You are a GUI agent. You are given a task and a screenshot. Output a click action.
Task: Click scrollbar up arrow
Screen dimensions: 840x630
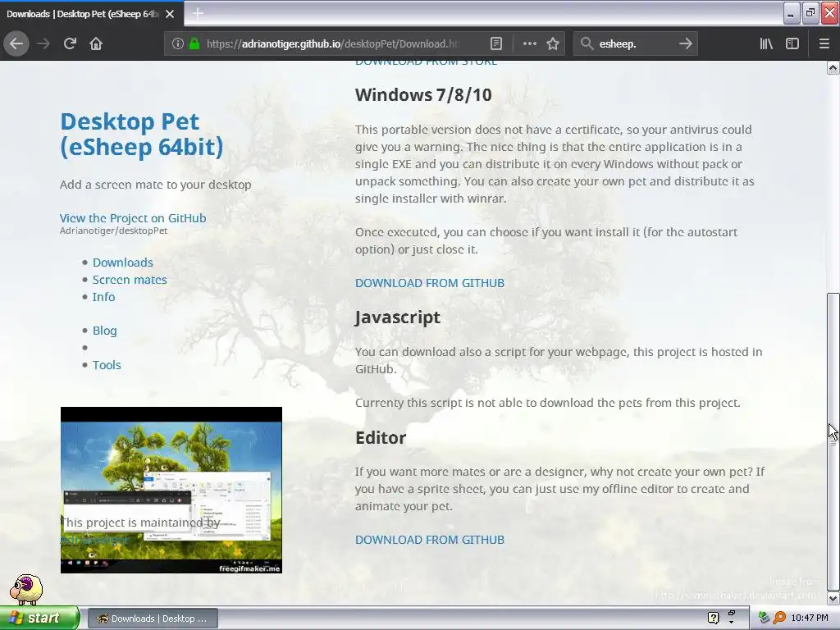click(833, 67)
